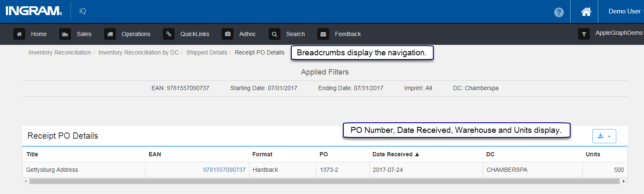Open the Demo User account dropdown

point(626,11)
